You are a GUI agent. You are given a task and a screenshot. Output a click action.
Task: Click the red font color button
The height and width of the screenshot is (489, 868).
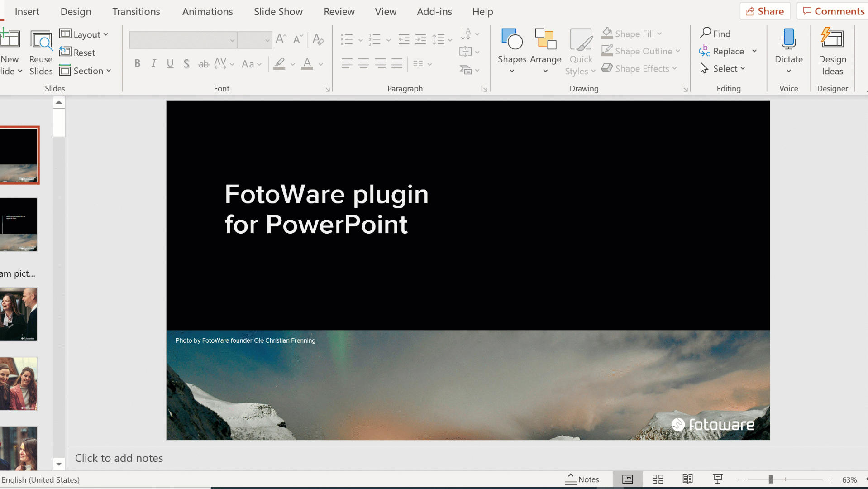(307, 64)
